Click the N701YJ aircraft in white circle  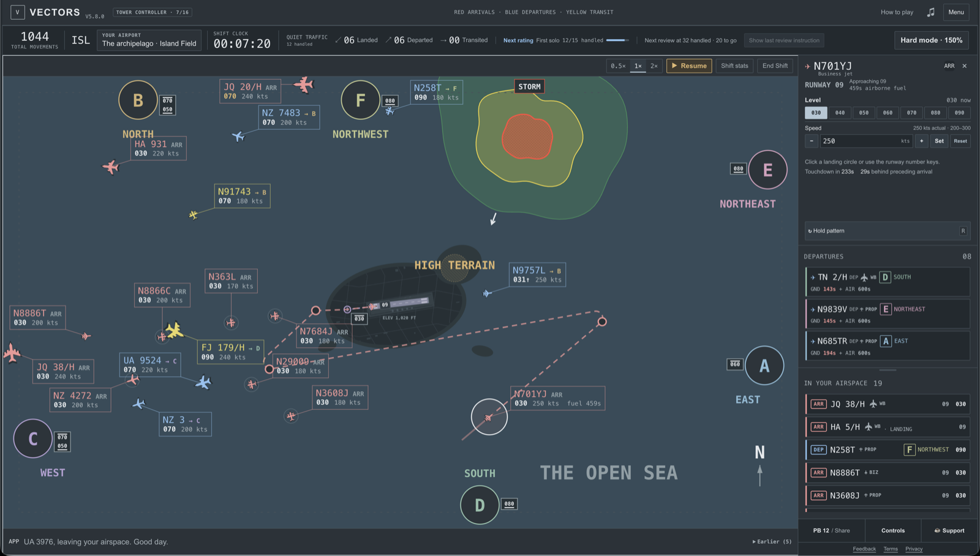(x=489, y=417)
